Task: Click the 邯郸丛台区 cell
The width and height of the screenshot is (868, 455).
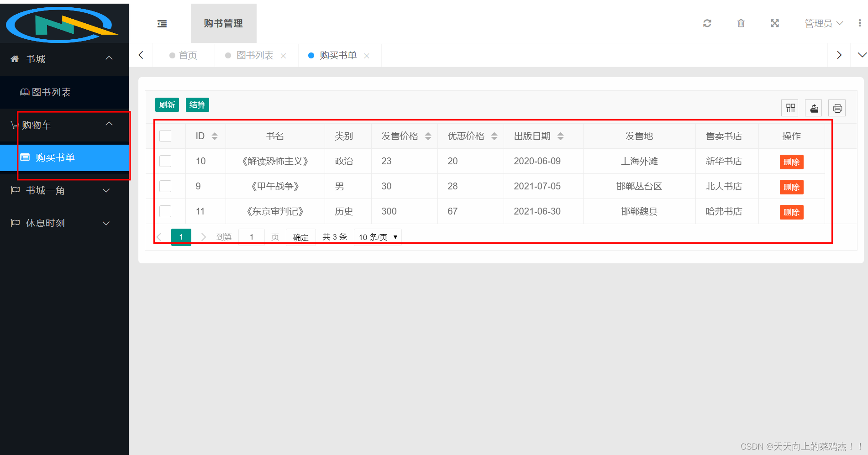Action: pos(639,186)
